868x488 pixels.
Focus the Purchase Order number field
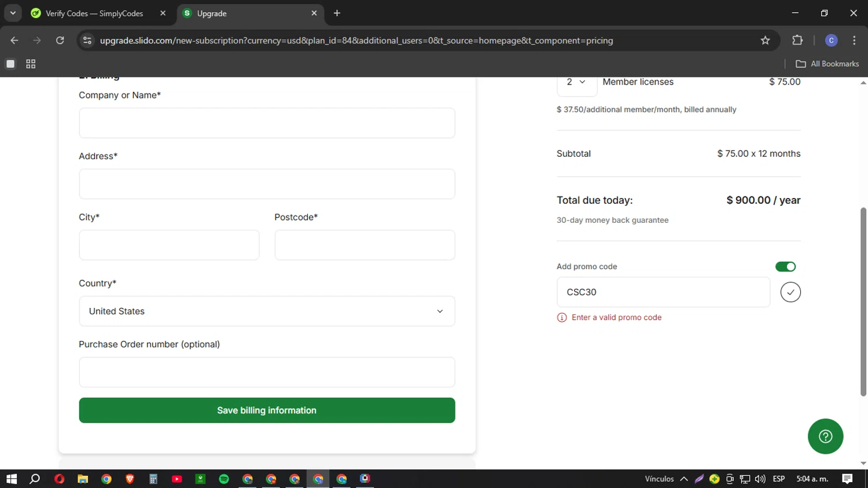tap(267, 372)
